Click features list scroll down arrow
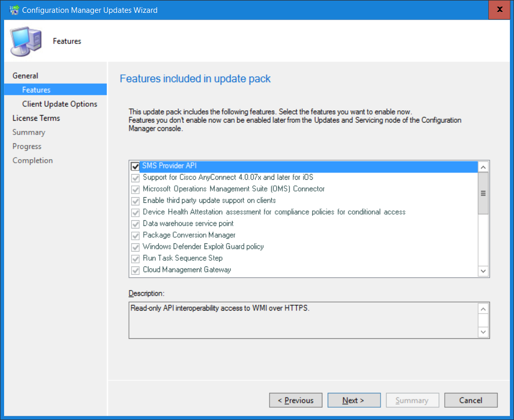 (x=483, y=271)
